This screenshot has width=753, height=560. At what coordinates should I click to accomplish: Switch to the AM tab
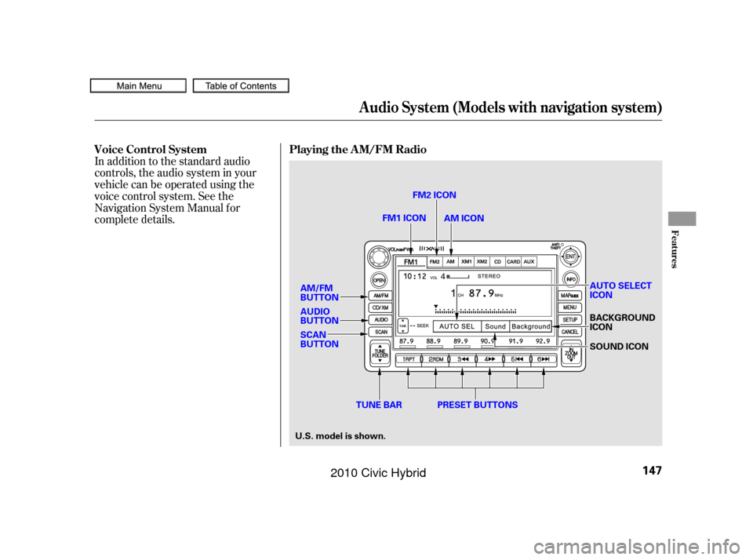point(450,262)
